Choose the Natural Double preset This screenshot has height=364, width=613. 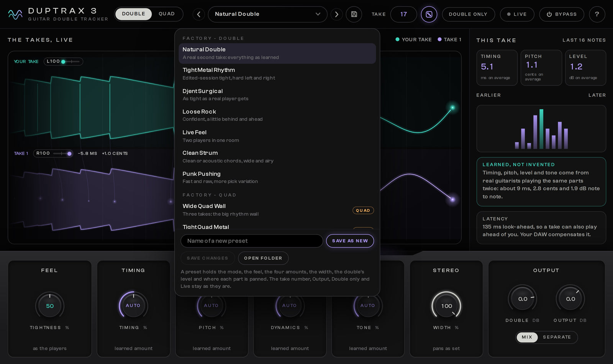(x=277, y=53)
